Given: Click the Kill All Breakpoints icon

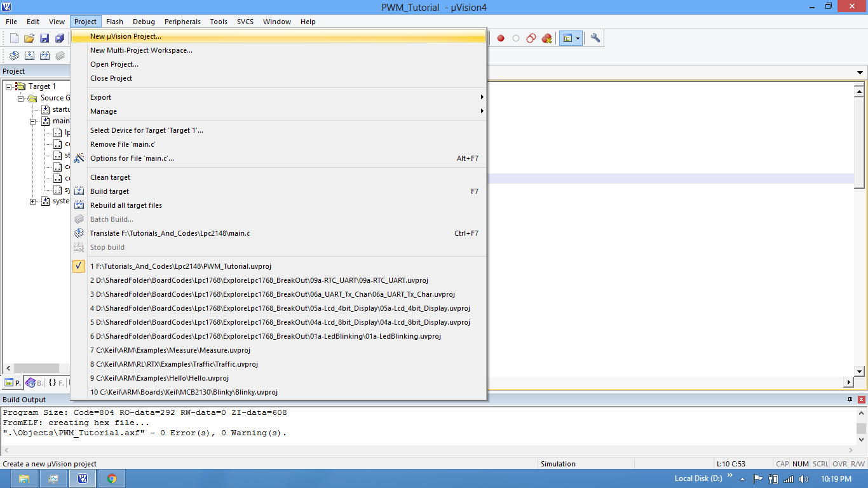Looking at the screenshot, I should pos(546,38).
